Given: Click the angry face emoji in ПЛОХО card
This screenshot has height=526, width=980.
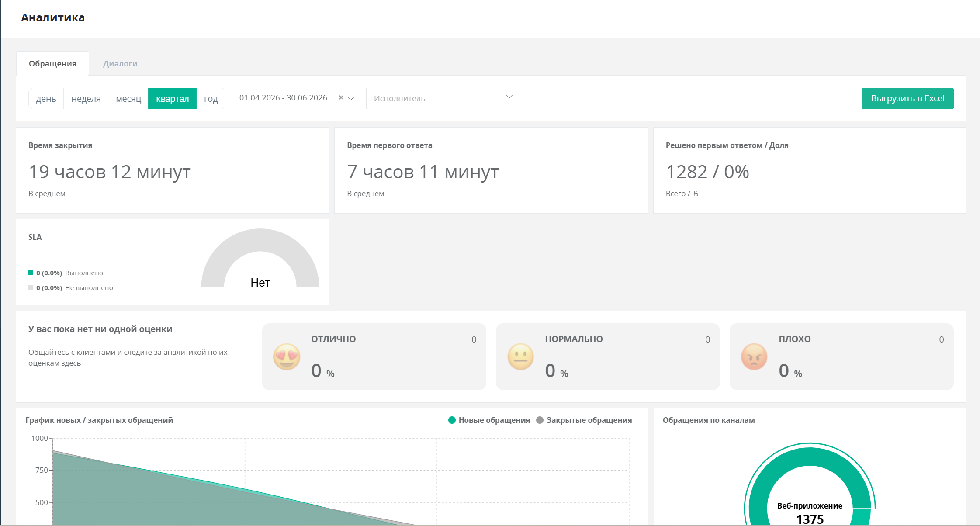Looking at the screenshot, I should [x=754, y=357].
